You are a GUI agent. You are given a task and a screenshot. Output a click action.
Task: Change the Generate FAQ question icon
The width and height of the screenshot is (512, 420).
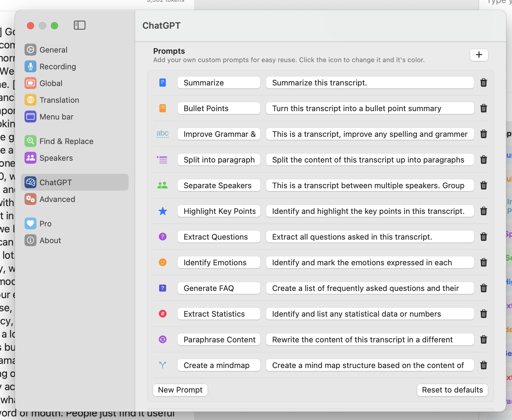click(x=163, y=288)
